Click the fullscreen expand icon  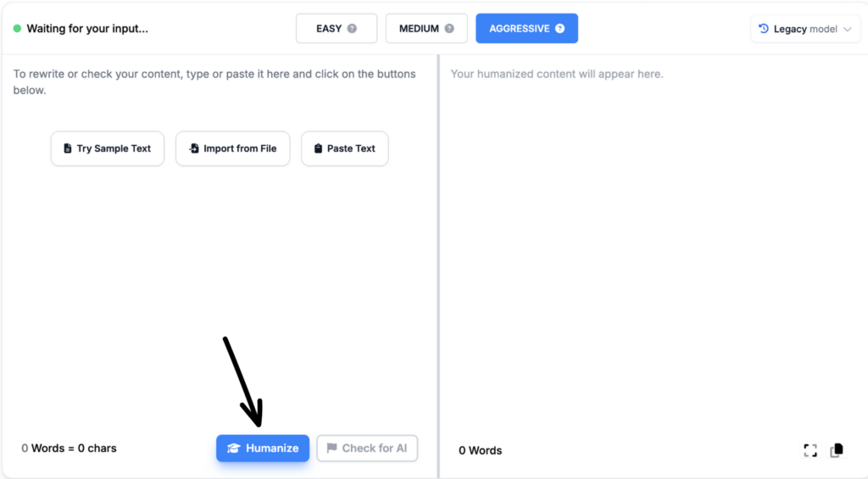810,450
